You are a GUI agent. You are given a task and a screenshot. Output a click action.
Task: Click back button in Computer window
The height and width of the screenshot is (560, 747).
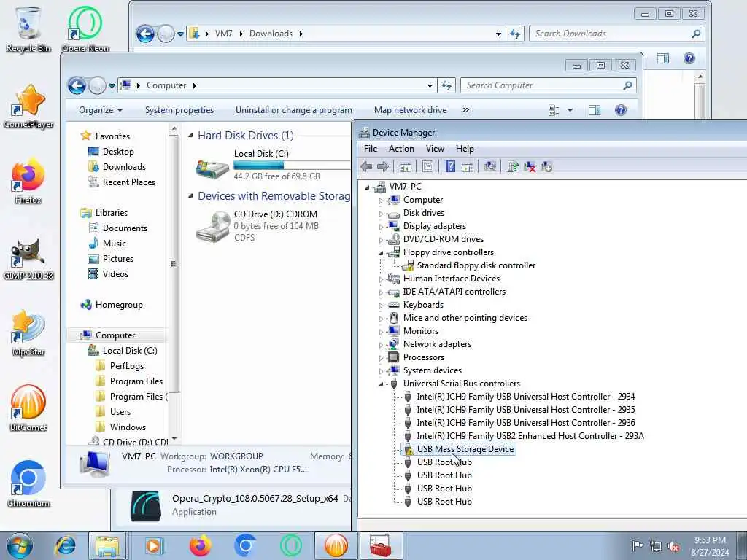coord(77,86)
